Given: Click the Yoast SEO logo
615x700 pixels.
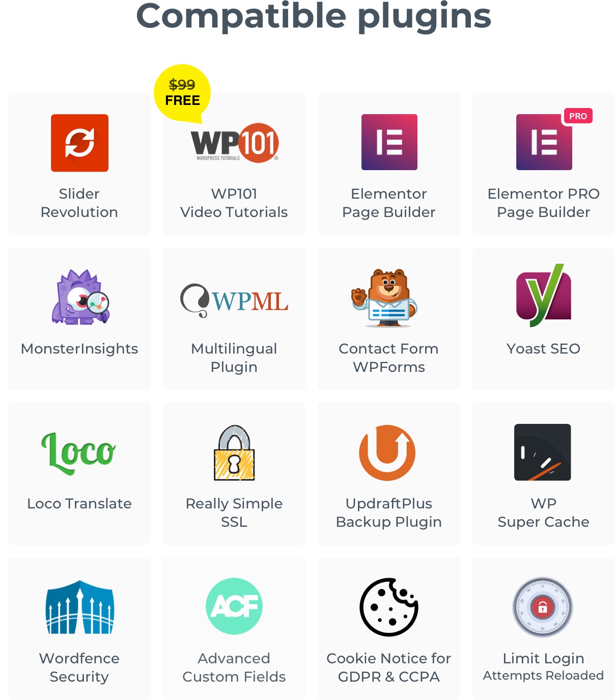Looking at the screenshot, I should pos(544,295).
